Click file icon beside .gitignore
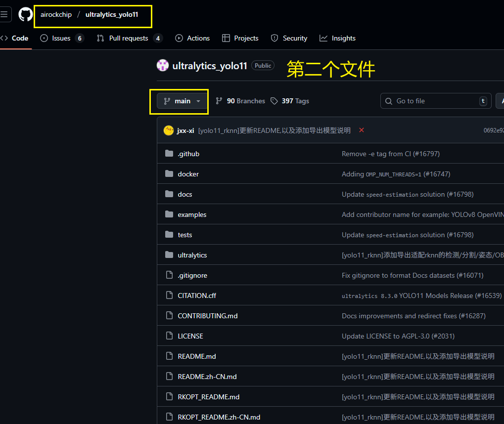Image resolution: width=504 pixels, height=424 pixels. click(x=169, y=275)
